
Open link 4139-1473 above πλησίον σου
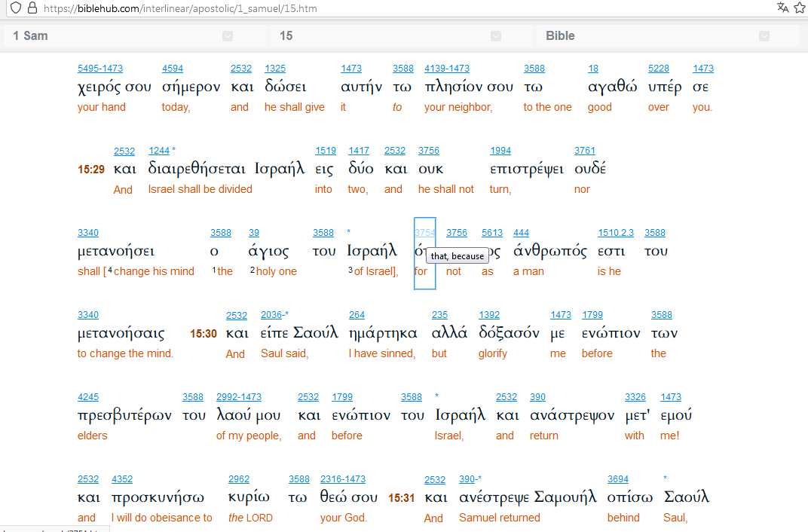tap(447, 69)
